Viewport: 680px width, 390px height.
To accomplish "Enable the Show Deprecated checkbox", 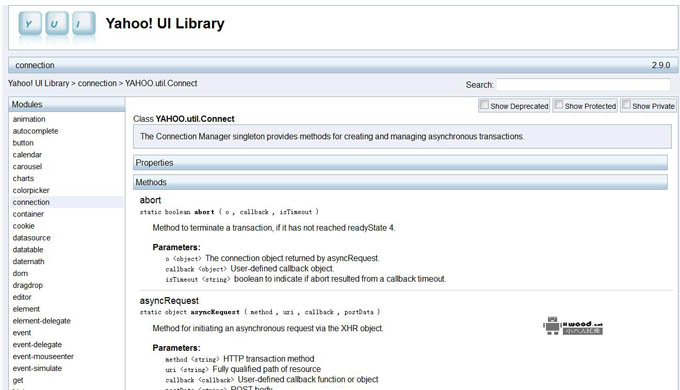I will point(484,105).
